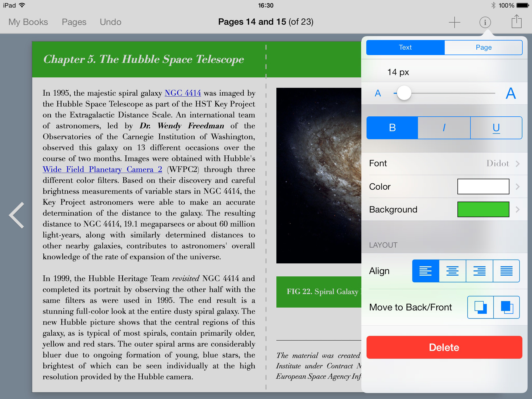Select center text alignment
Viewport: 532px width, 399px height.
(x=452, y=271)
